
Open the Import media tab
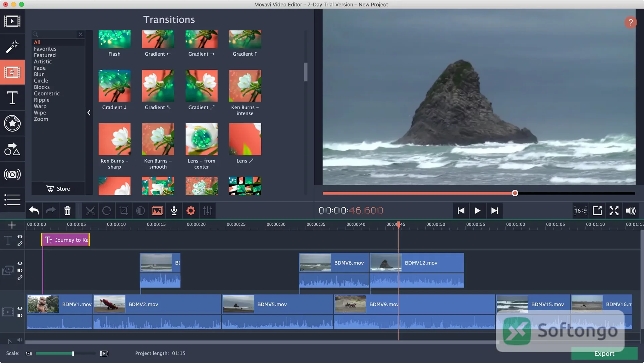click(12, 21)
